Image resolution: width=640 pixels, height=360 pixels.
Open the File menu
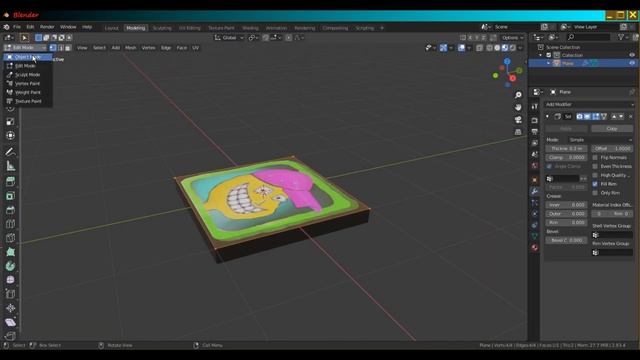[17, 27]
